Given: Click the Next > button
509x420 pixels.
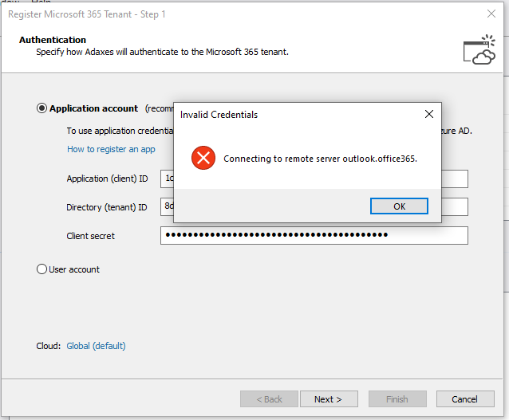Looking at the screenshot, I should click(x=329, y=399).
